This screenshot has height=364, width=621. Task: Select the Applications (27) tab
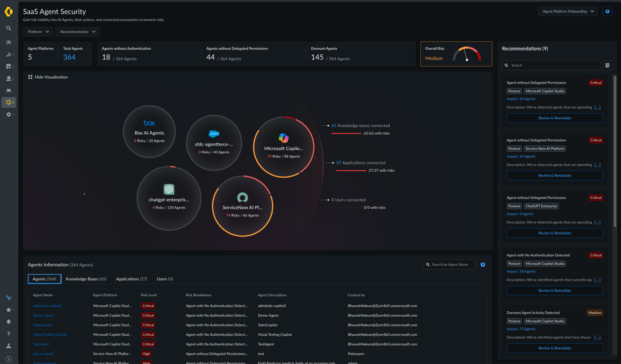[131, 279]
